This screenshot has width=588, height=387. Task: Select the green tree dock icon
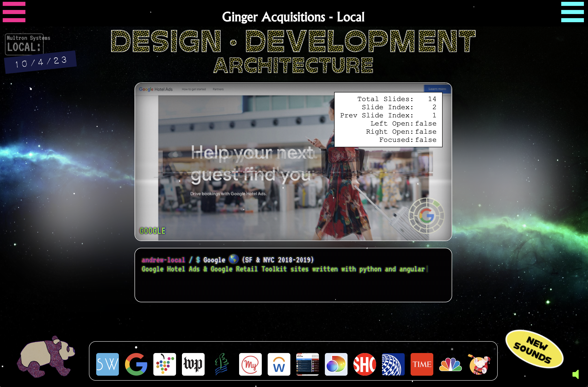(222, 364)
